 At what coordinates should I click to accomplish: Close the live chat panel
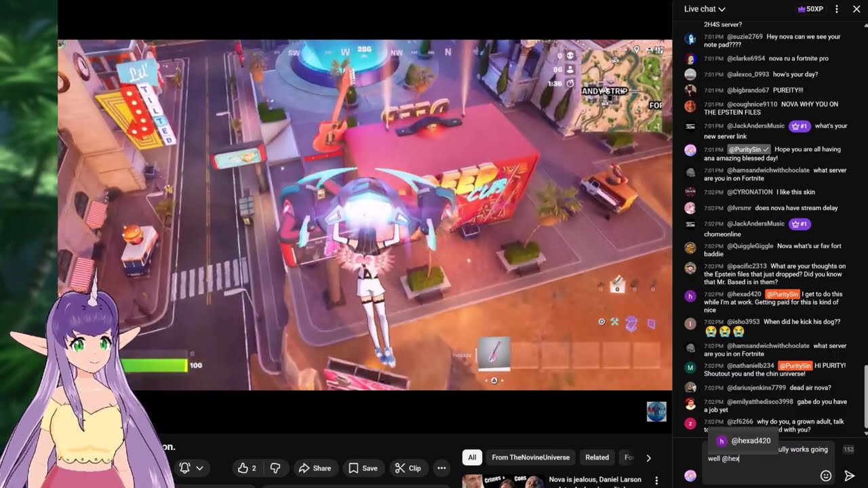[856, 9]
